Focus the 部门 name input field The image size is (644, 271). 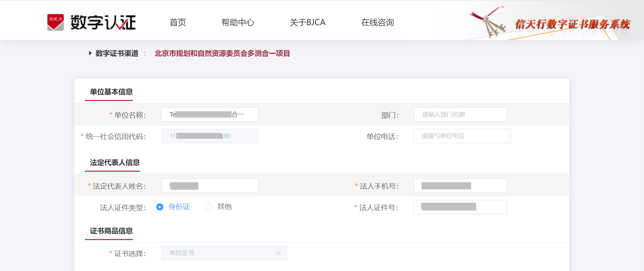(460, 115)
